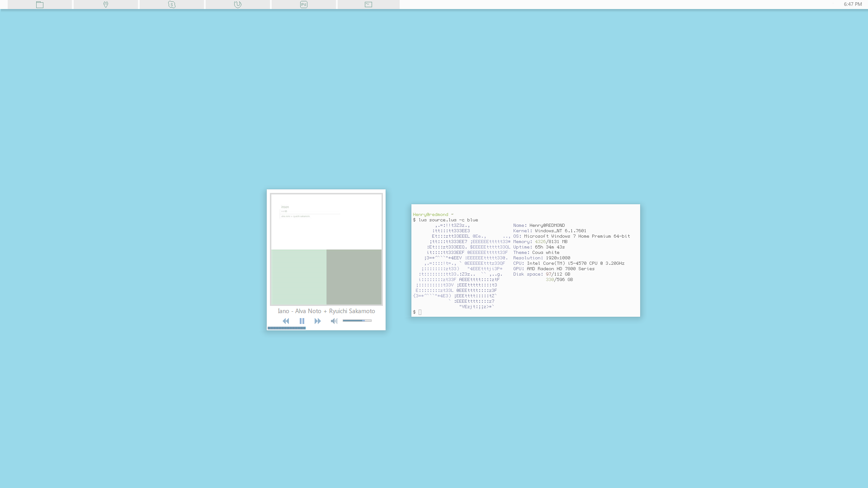
Task: Click the Memory: 4326/8131 MB line
Action: pos(540,242)
